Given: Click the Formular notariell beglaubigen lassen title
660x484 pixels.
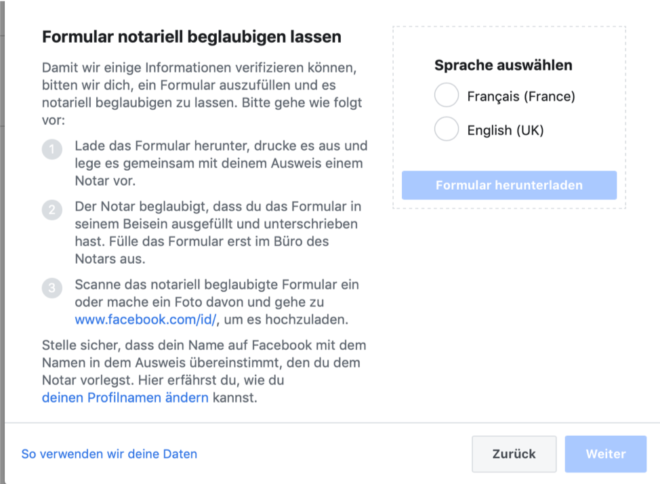Looking at the screenshot, I should coord(192,37).
